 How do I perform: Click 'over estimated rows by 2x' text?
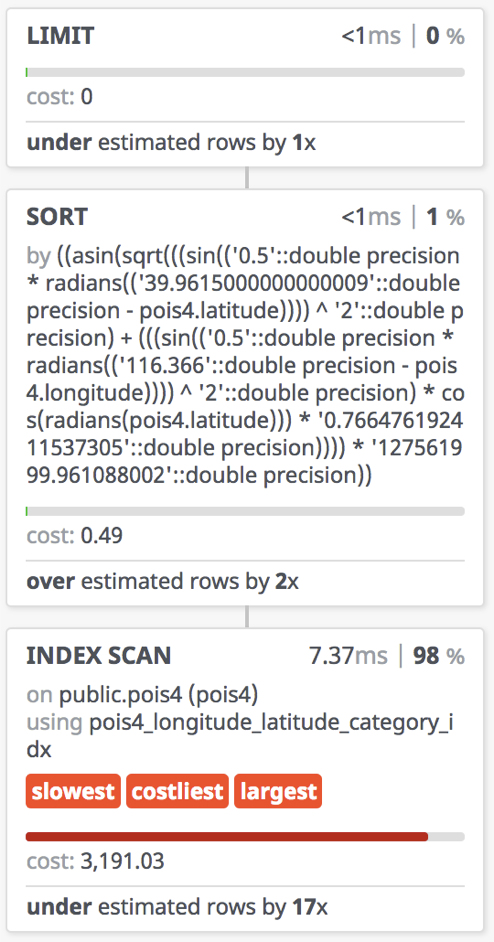click(163, 582)
